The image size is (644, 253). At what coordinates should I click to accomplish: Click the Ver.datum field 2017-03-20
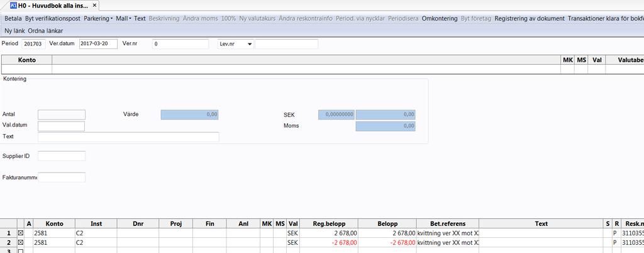point(98,44)
